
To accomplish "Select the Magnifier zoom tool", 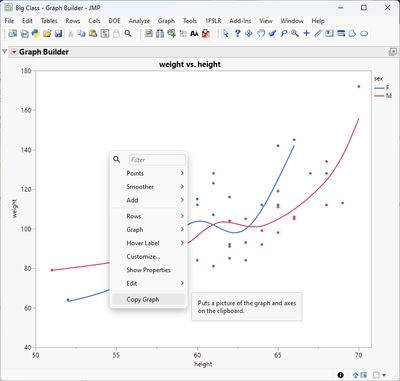I will [x=295, y=33].
